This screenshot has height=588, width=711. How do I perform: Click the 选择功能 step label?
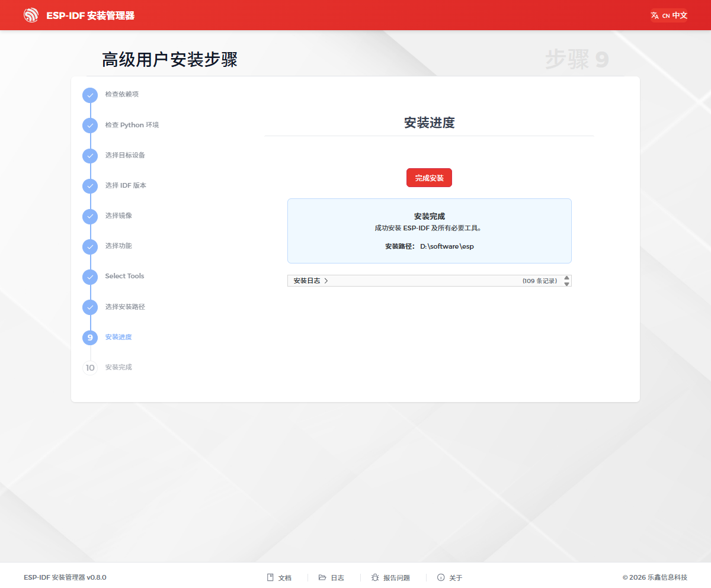coord(118,246)
